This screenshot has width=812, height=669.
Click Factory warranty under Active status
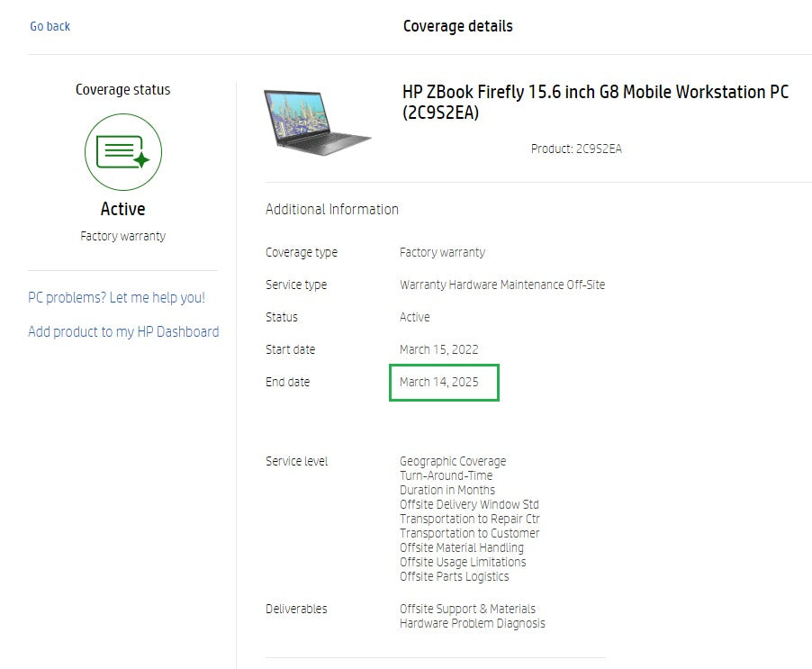[122, 236]
